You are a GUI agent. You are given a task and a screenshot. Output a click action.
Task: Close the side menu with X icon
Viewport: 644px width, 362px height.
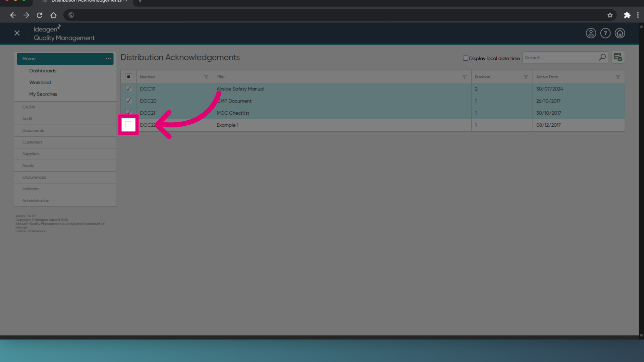click(x=17, y=33)
